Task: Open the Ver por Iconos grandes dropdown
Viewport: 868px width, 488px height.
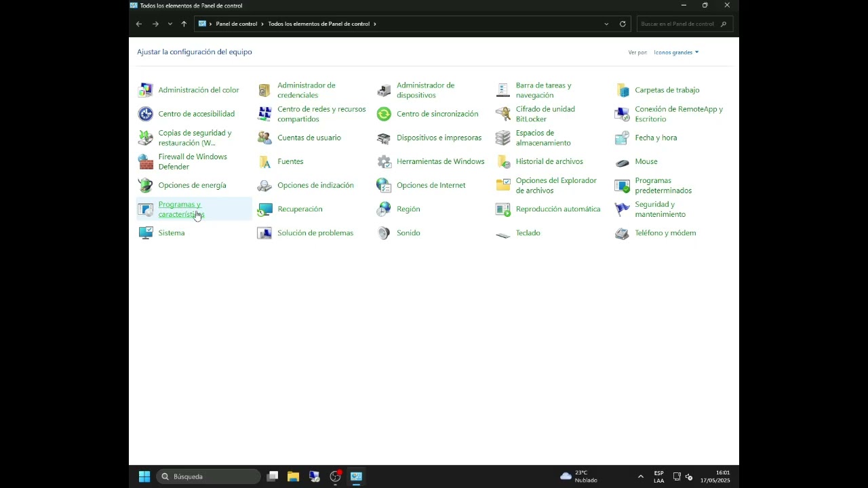Action: 676,52
